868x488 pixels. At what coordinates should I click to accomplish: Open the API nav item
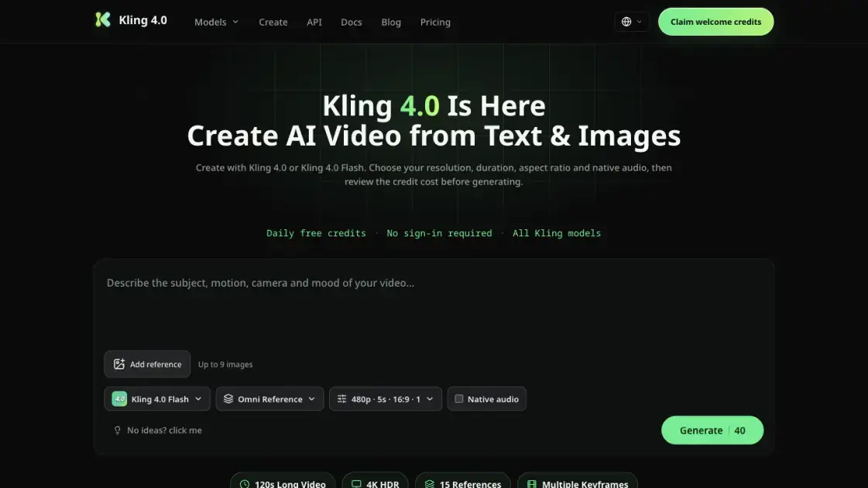tap(314, 22)
